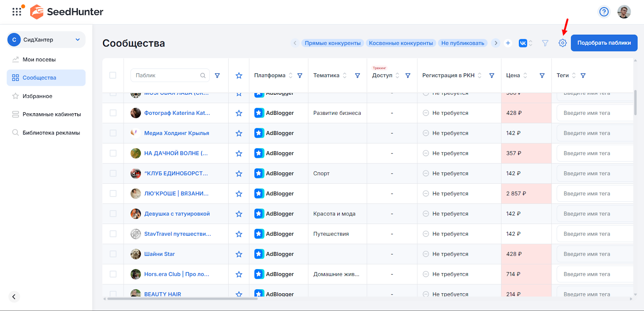
Task: Toggle the select-all checkbox in header
Action: pyautogui.click(x=113, y=75)
